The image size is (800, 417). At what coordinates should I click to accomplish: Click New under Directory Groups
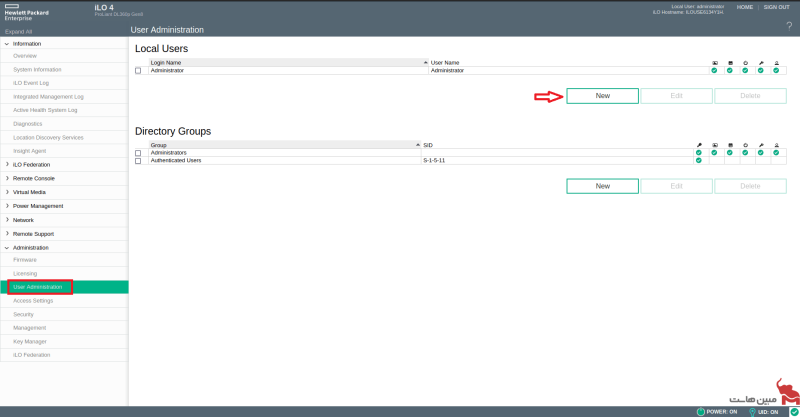[603, 186]
